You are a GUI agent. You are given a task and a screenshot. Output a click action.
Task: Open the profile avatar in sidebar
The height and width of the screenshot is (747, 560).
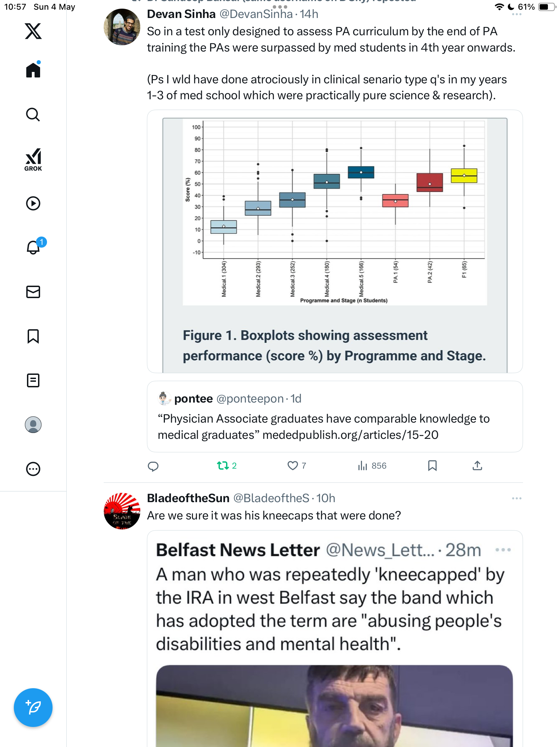tap(33, 425)
